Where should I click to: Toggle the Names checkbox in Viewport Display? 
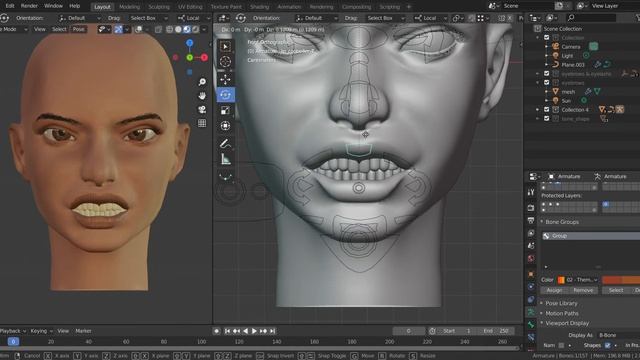(x=562, y=345)
